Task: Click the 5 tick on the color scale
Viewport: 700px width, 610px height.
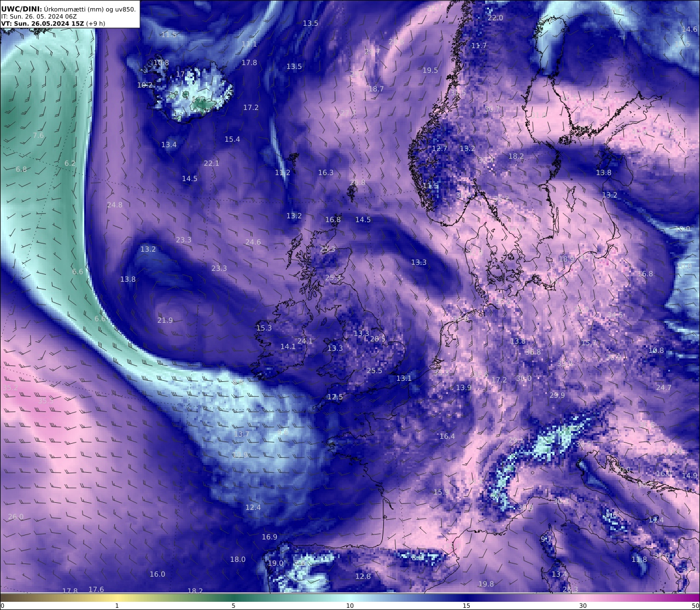Action: [x=234, y=606]
